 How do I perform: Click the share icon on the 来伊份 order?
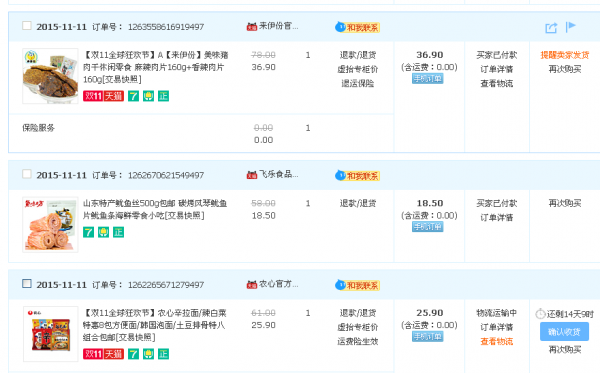tap(551, 28)
